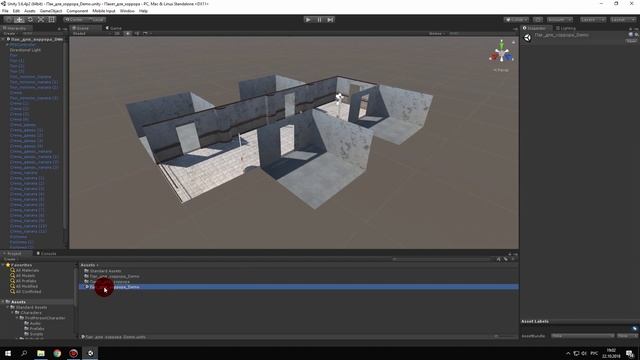Collapse the Favorites group
This screenshot has height=360, width=640.
3,265
